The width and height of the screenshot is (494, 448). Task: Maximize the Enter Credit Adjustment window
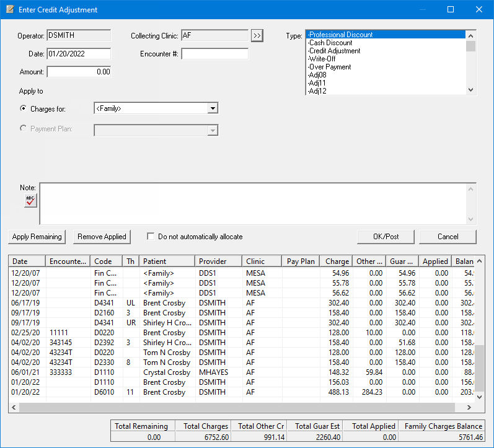(451, 10)
